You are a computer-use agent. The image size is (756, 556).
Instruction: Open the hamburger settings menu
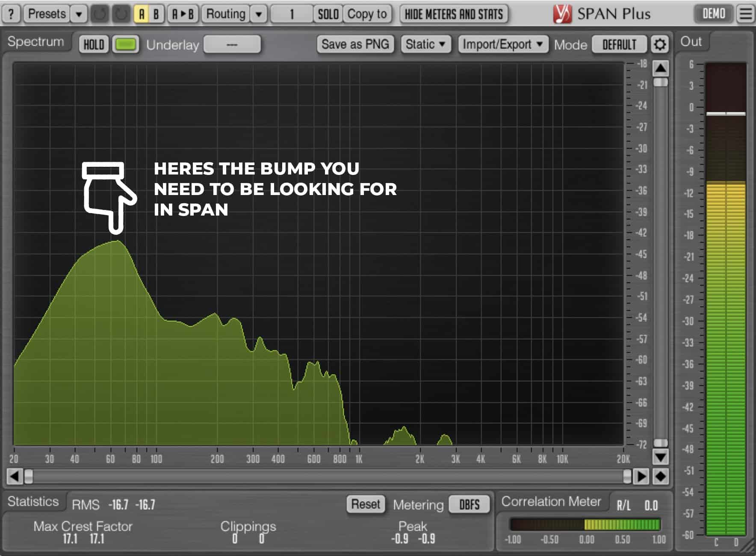pyautogui.click(x=745, y=14)
